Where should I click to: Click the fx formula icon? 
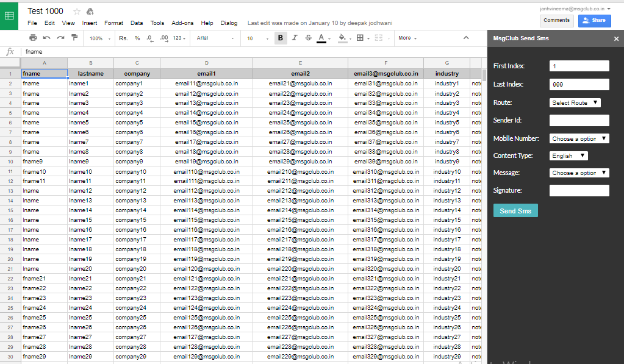10,52
